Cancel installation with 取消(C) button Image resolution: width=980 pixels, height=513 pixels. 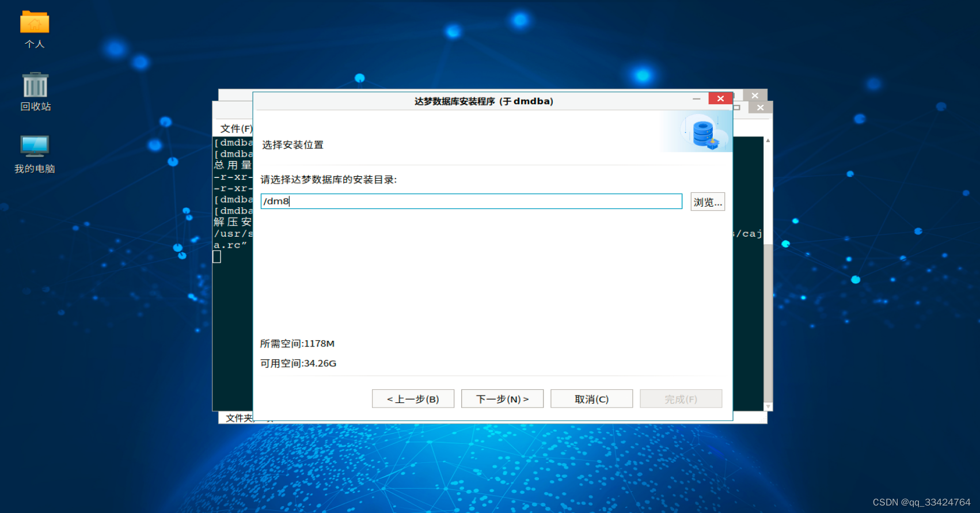591,398
